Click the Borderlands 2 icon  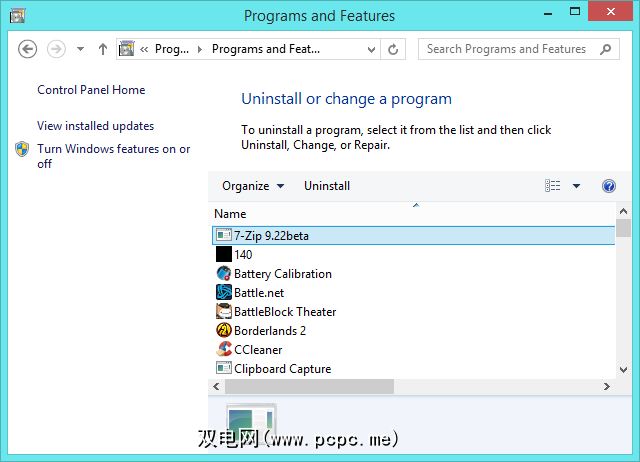pos(224,330)
